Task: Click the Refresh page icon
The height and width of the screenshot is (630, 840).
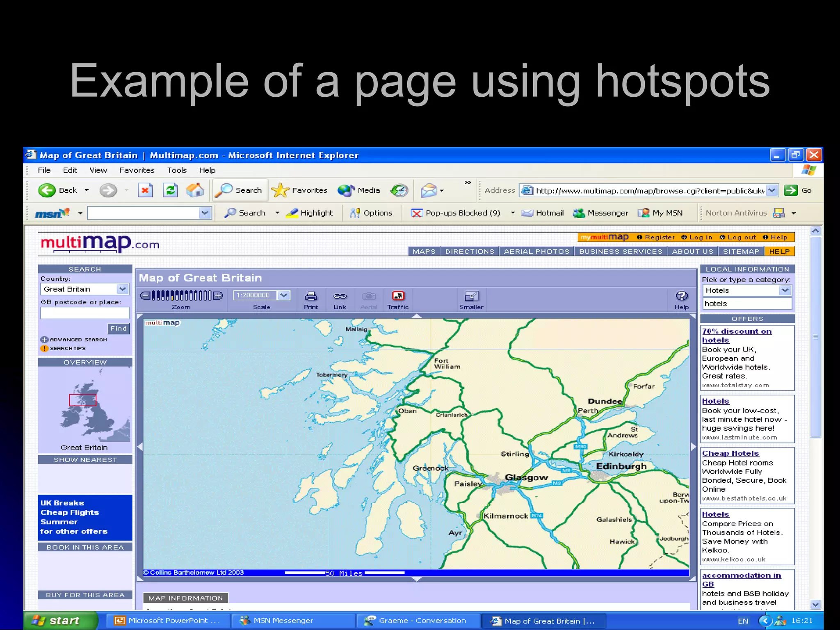Action: (170, 190)
